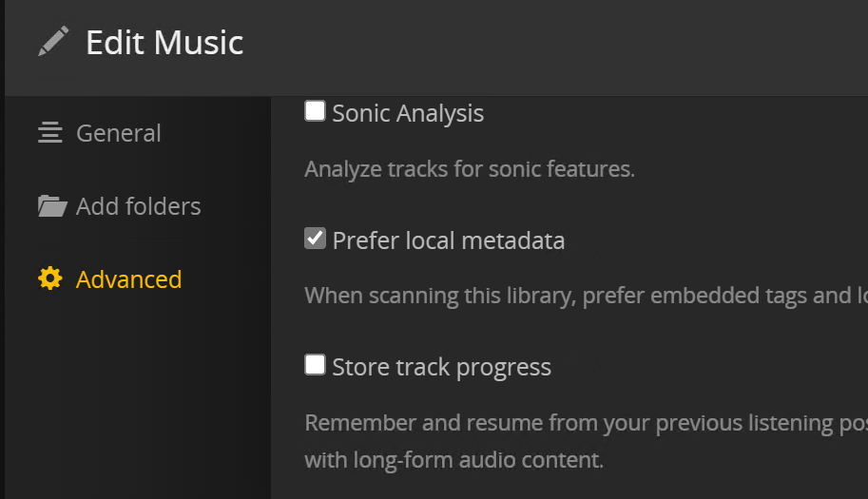This screenshot has height=499, width=868.
Task: Click the Sonic Analysis label text
Action: click(x=408, y=114)
